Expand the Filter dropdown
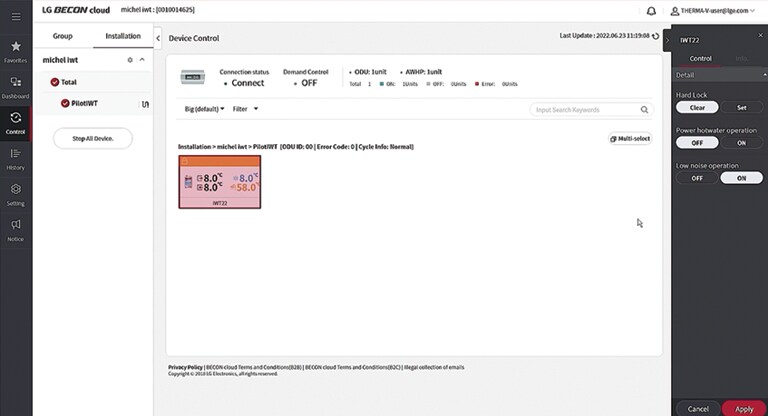768x416 pixels. coord(245,109)
